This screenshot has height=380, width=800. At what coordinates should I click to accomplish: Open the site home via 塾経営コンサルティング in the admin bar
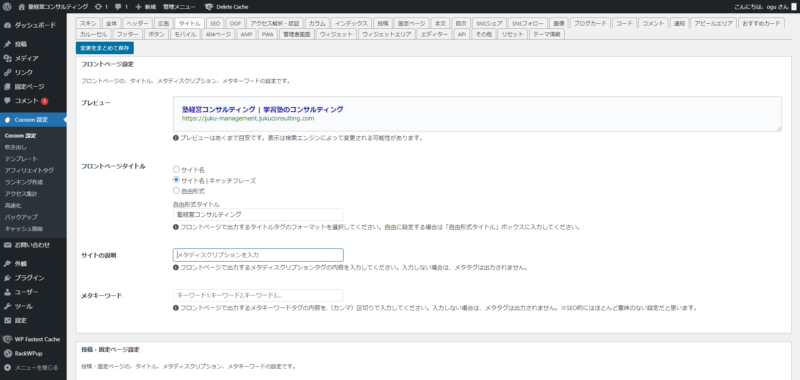click(x=53, y=7)
